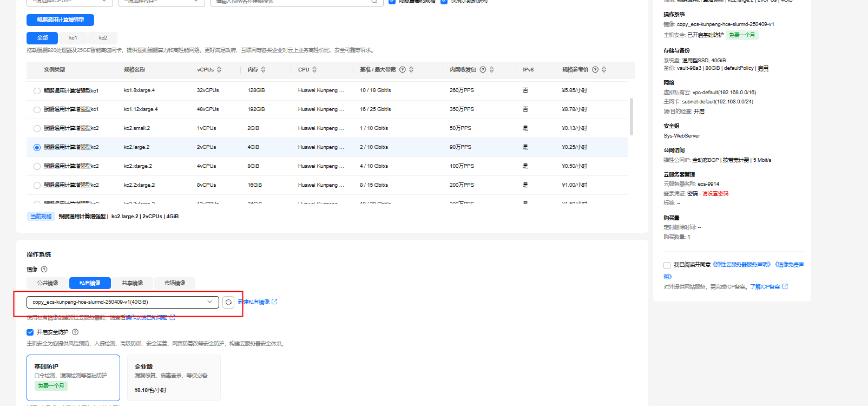Viewport: 868px width, 406px height.
Task: Sort the table by the CPU column
Action: [x=314, y=70]
